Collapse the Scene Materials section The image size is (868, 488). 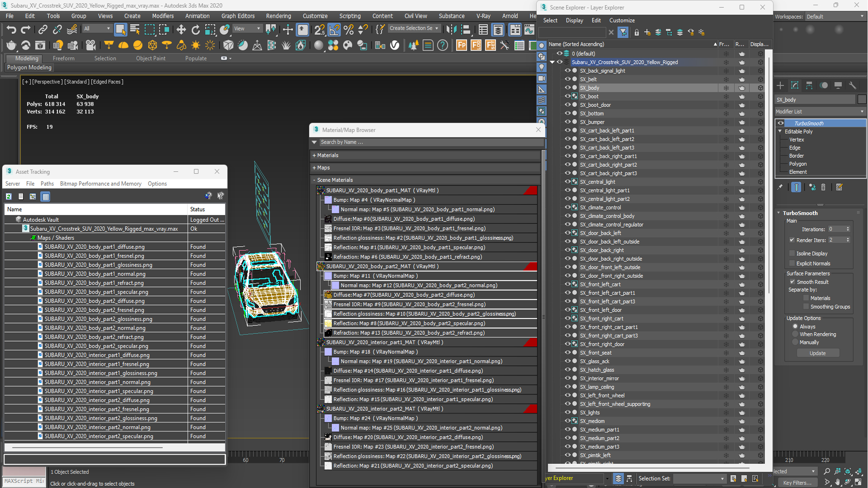(x=314, y=180)
